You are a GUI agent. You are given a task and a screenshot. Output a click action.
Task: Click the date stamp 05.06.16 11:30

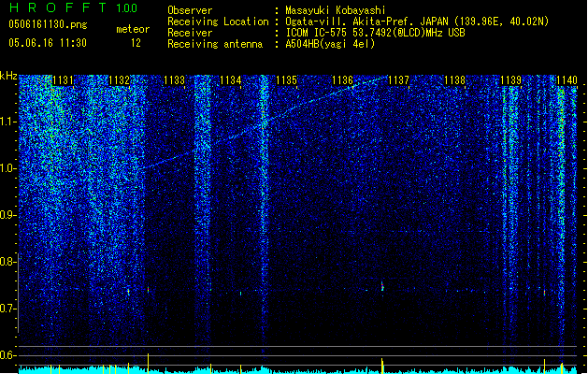point(48,43)
